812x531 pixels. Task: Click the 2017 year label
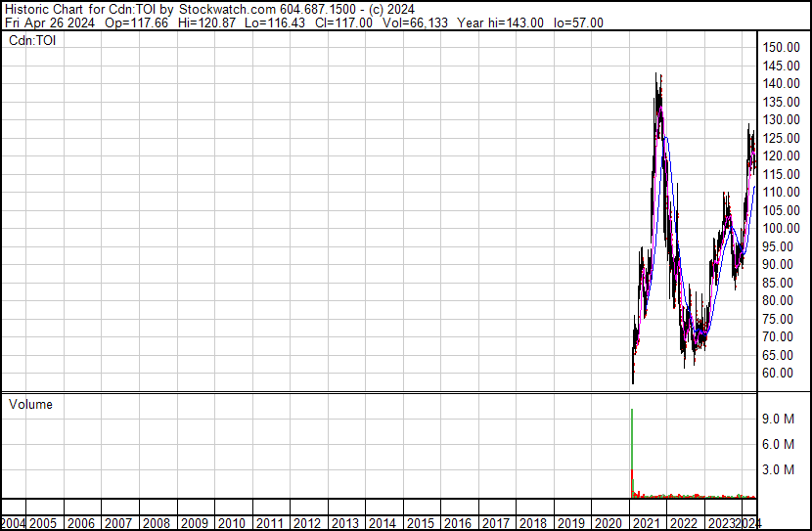pos(496,524)
